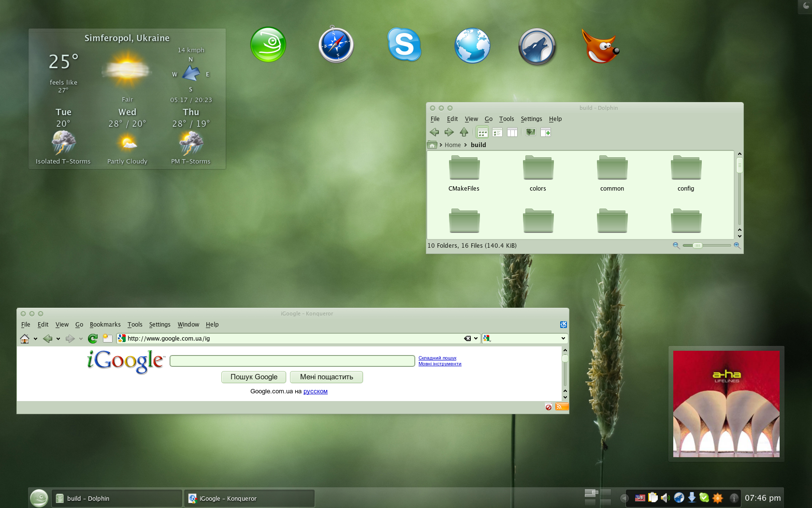Toggle the preview mode in Dolphin toolbar
812x508 pixels.
(x=531, y=132)
